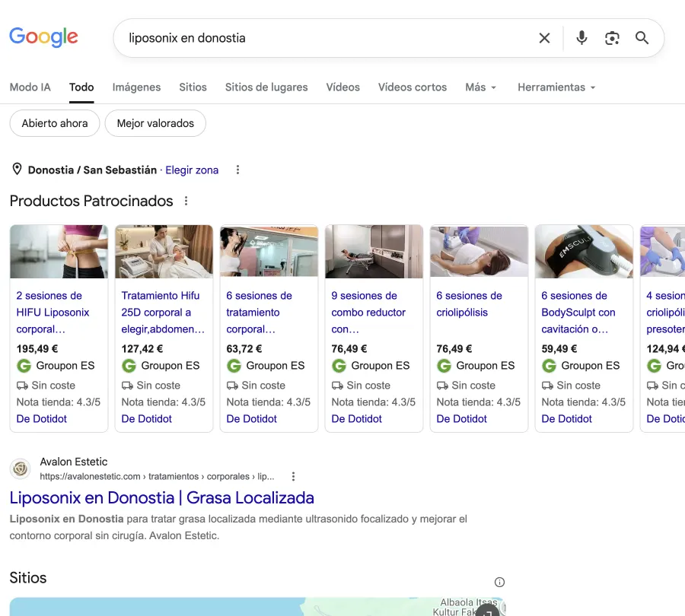Viewport: 685px width, 616px height.
Task: Click the avalonestetic.com breadcrumb URL
Action: pos(157,476)
